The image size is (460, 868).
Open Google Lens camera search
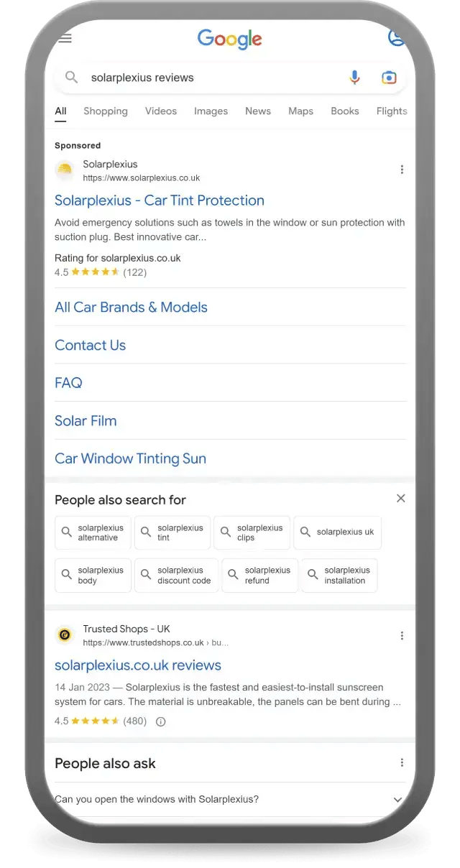point(389,77)
